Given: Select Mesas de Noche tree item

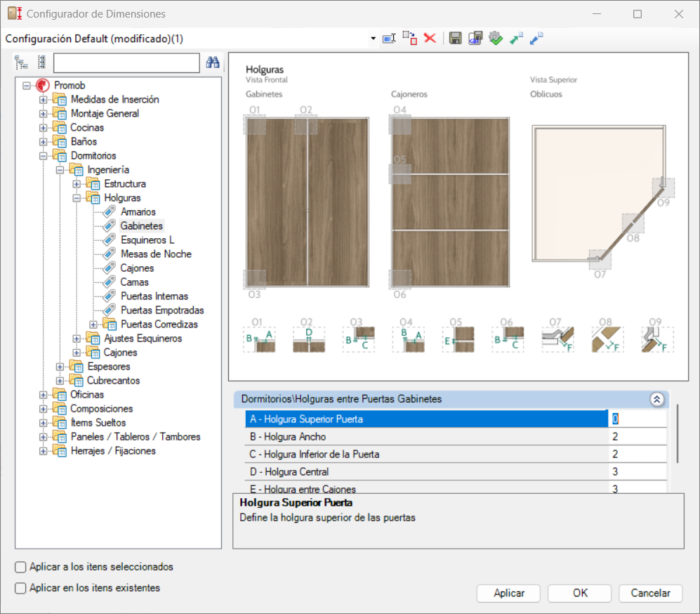Looking at the screenshot, I should point(156,254).
